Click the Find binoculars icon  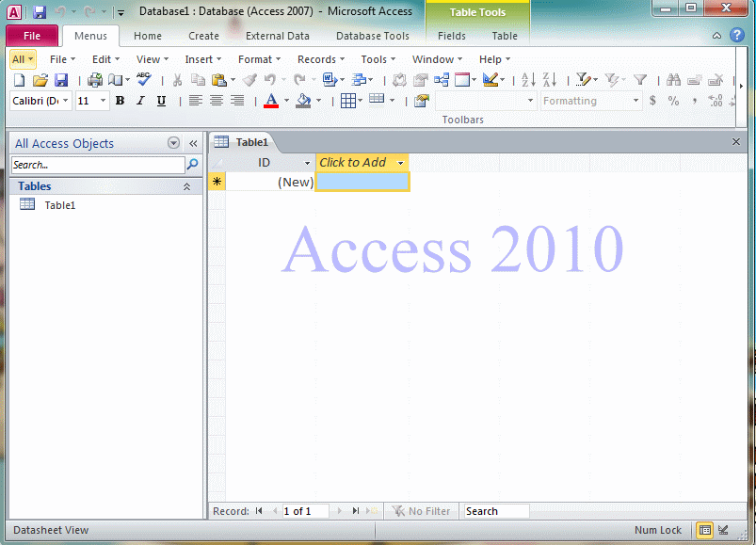(x=673, y=80)
